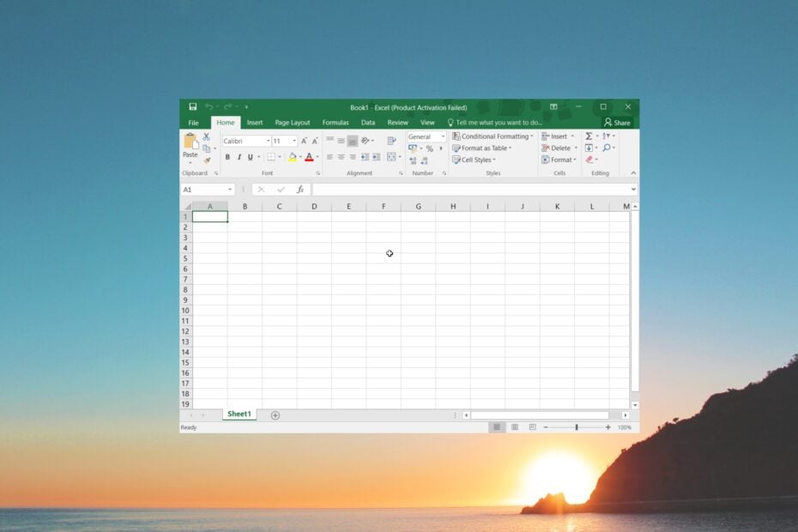Open the Formulas ribbon tab
Screen dimensions: 798x532
click(x=336, y=123)
